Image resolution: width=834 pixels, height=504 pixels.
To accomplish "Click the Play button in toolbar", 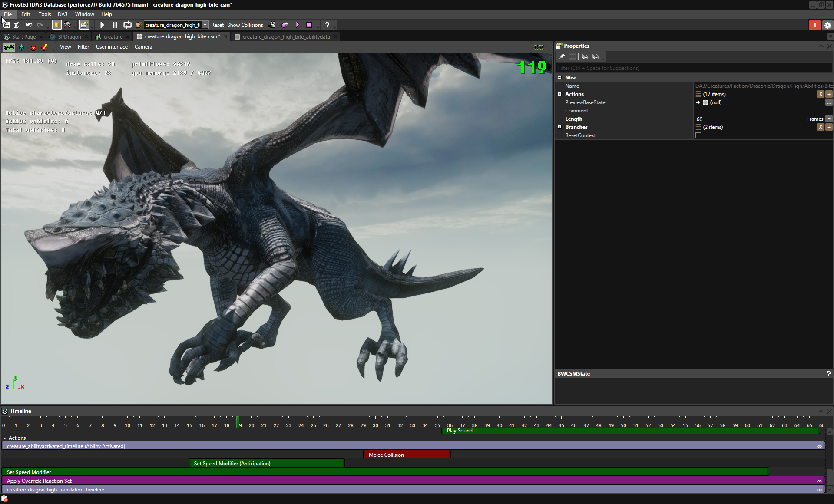I will (103, 24).
